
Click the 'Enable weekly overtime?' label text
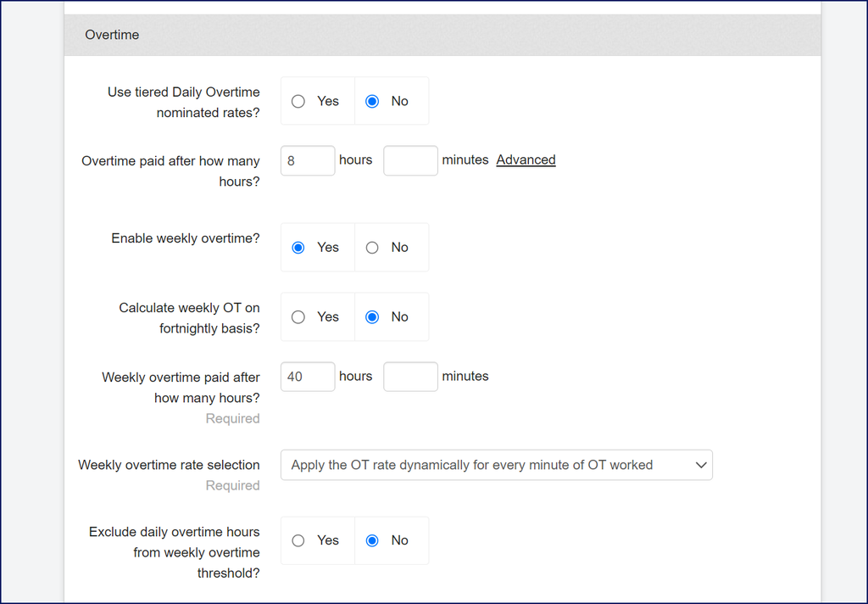coord(185,238)
